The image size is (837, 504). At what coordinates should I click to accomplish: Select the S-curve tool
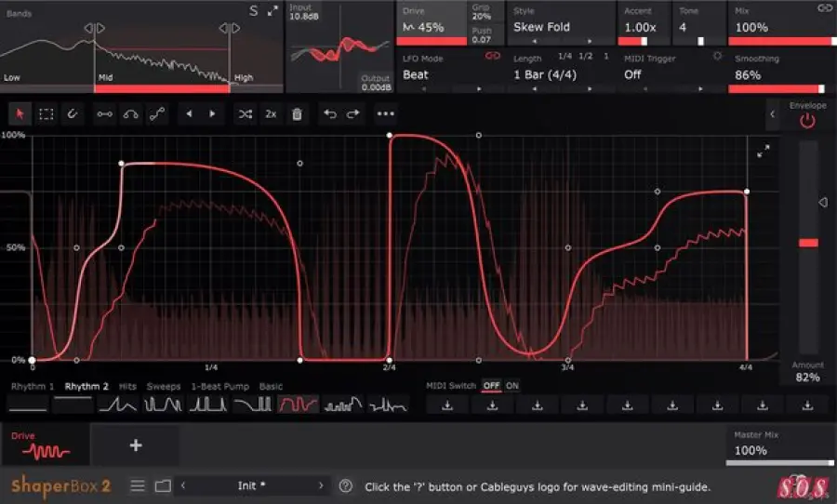(x=157, y=113)
